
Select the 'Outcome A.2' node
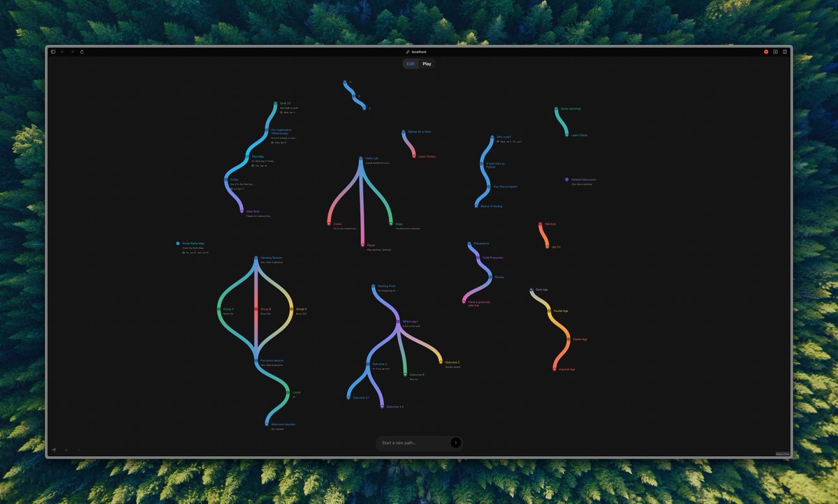[x=383, y=406]
